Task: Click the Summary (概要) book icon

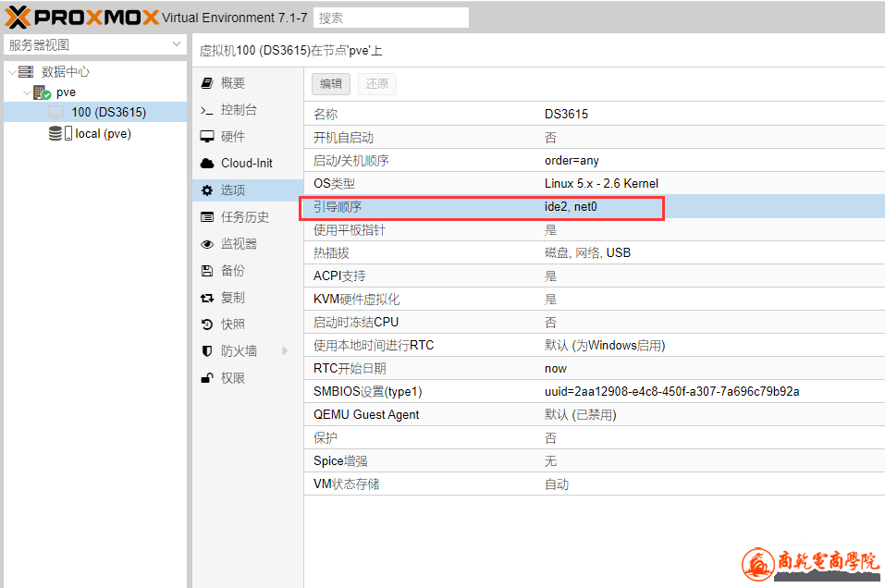Action: pos(207,83)
